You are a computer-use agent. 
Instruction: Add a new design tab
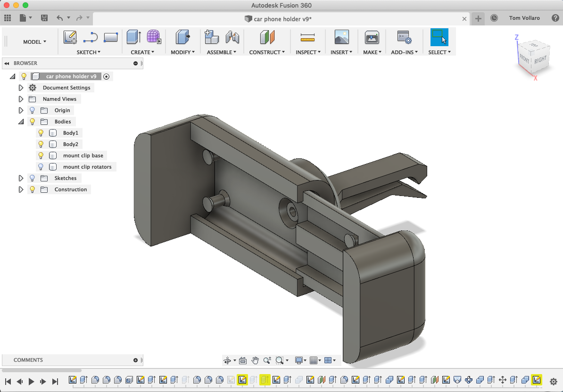(x=478, y=19)
